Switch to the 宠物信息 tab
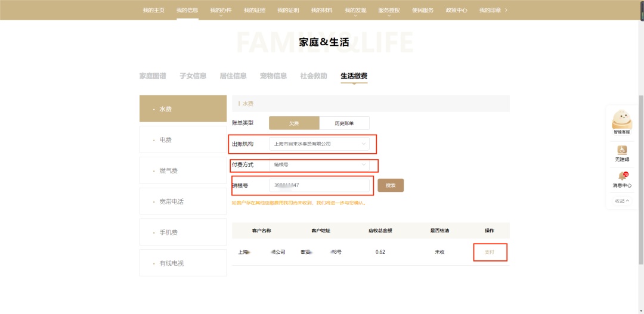This screenshot has height=314, width=644. coord(273,76)
